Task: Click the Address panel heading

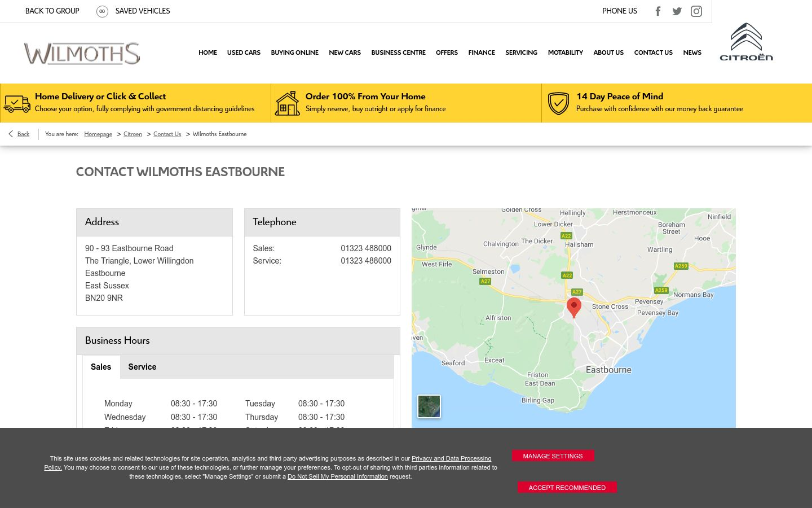Action: tap(102, 222)
